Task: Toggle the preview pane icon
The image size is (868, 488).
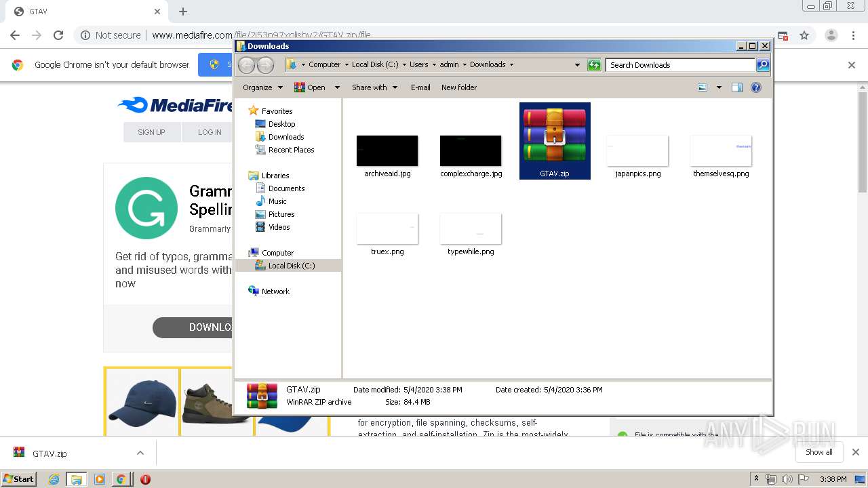Action: [737, 87]
